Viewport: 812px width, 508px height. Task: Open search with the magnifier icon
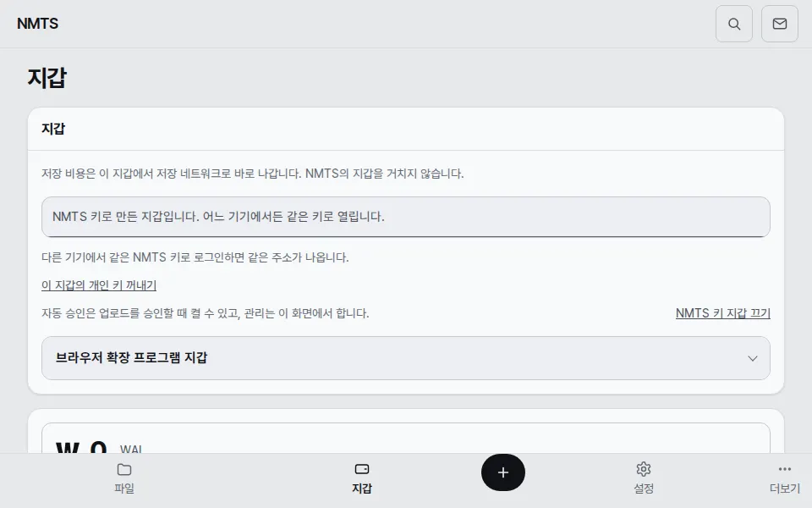tap(734, 24)
